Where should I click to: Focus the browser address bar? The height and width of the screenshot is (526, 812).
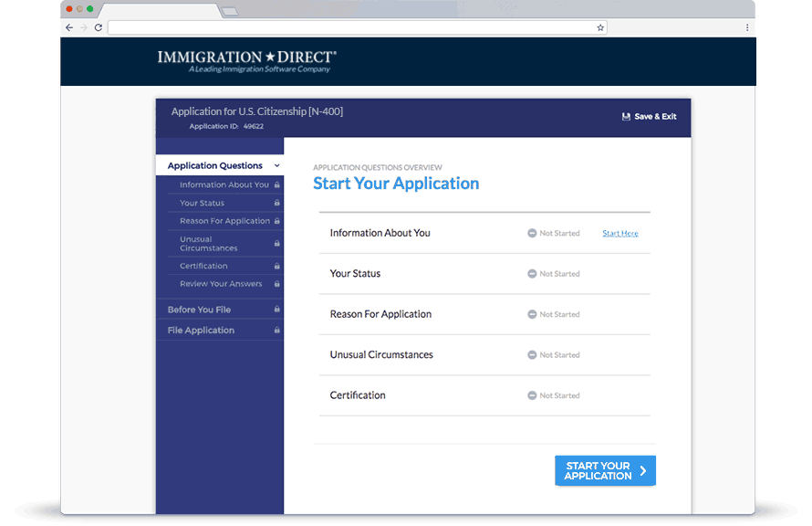[x=358, y=27]
